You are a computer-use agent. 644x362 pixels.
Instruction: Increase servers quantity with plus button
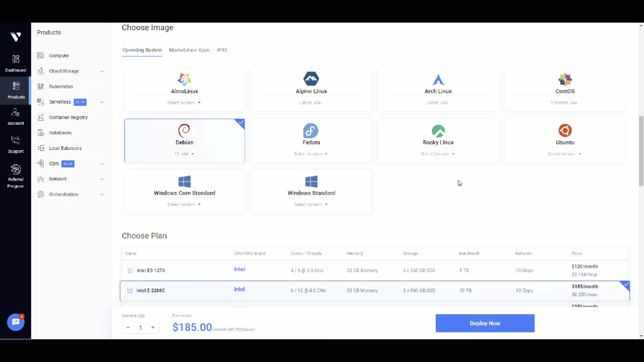tap(153, 327)
